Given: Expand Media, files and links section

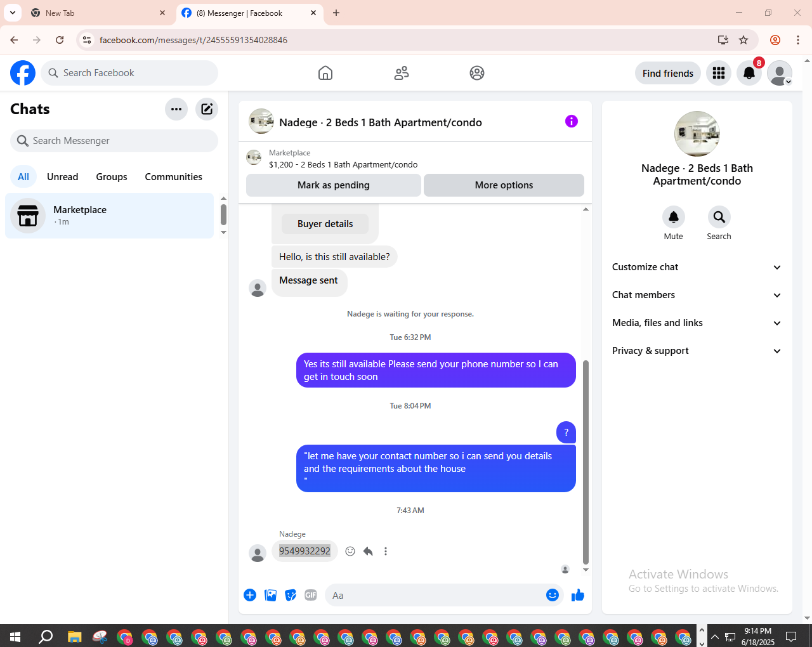Looking at the screenshot, I should click(x=697, y=323).
